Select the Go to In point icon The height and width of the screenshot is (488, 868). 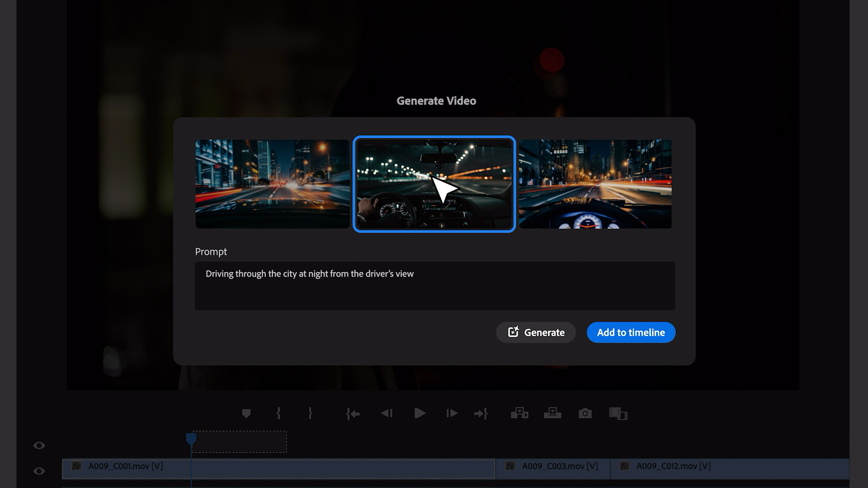[x=353, y=413]
